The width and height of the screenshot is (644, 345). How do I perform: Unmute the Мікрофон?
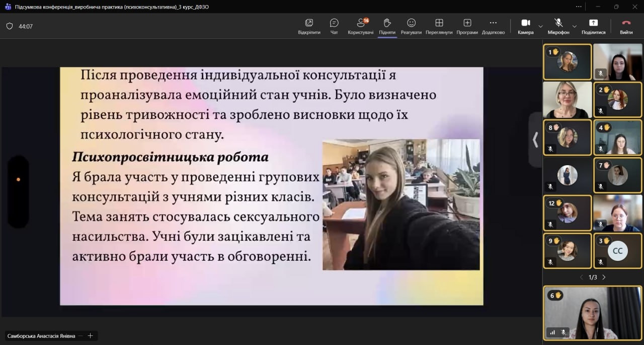click(x=558, y=26)
